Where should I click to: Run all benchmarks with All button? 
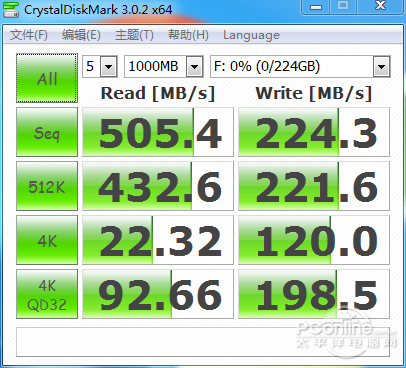47,78
